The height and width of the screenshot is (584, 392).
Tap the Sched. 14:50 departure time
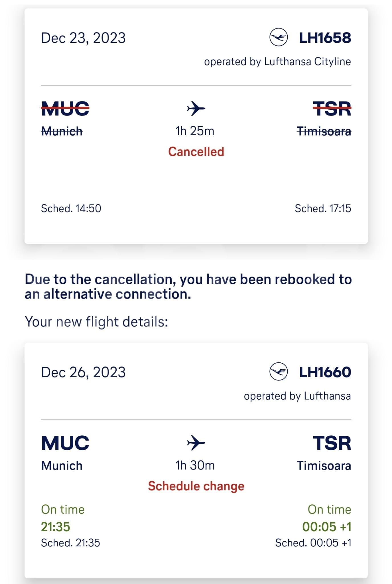click(x=71, y=208)
